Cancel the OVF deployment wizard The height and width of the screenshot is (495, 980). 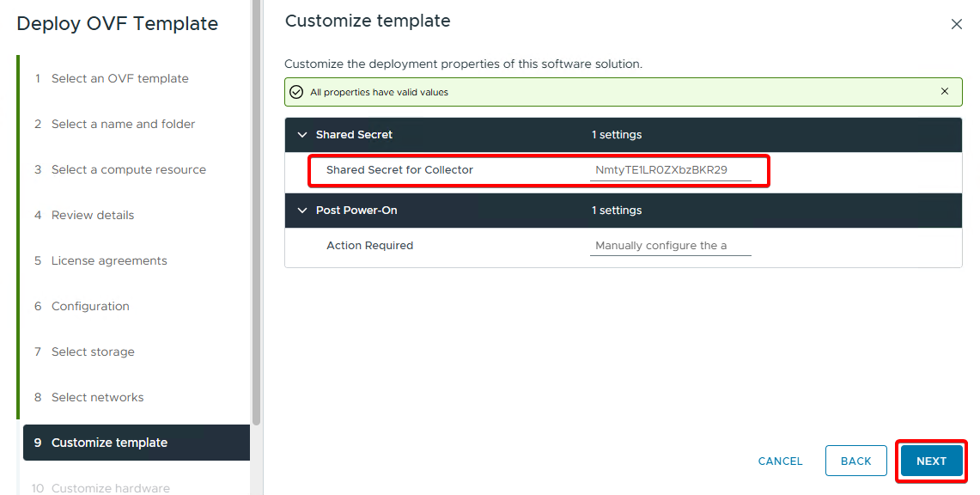click(x=780, y=461)
